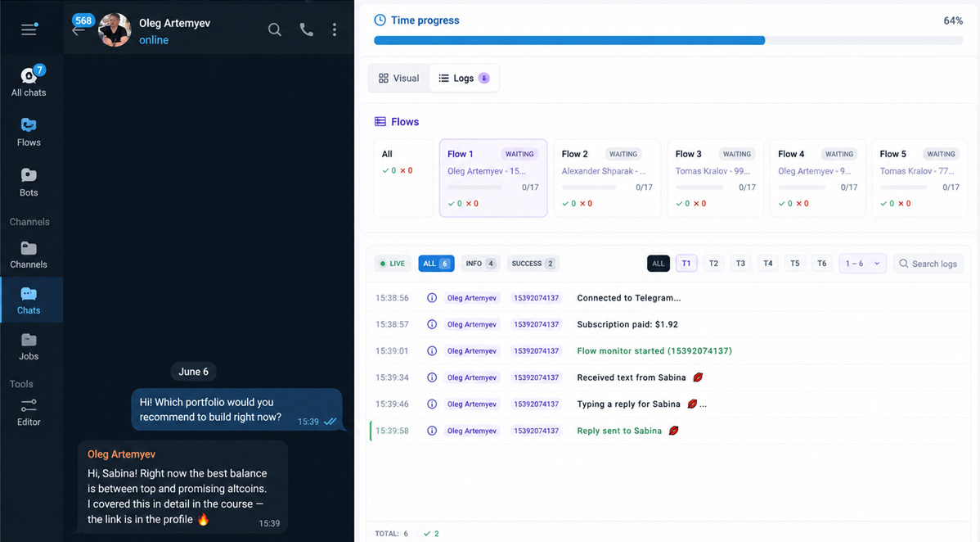Image resolution: width=980 pixels, height=542 pixels.
Task: Click the Time progress bar
Action: 668,40
